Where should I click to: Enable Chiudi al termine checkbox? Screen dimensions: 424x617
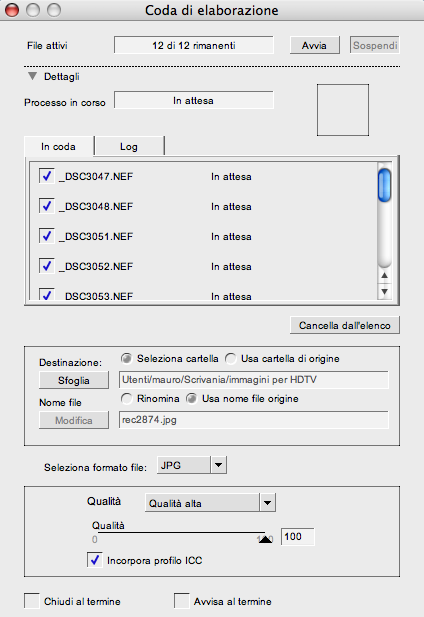[x=32, y=601]
